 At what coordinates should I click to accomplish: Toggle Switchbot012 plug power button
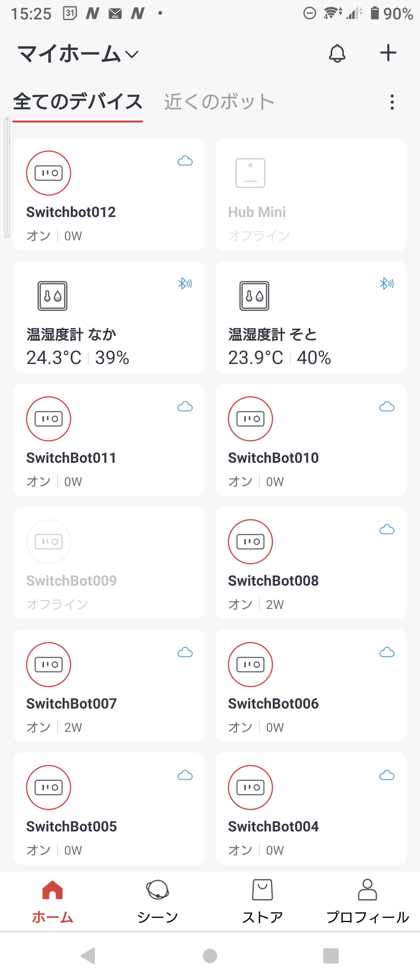(x=49, y=173)
